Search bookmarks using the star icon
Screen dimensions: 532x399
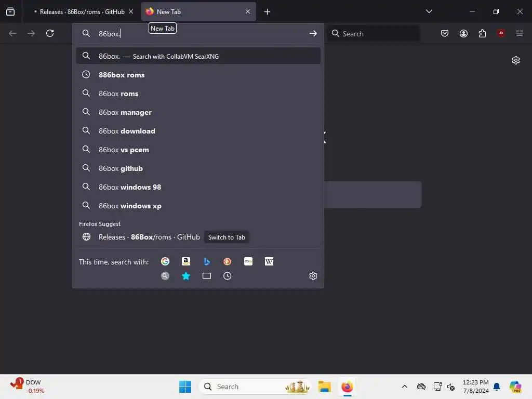(186, 276)
